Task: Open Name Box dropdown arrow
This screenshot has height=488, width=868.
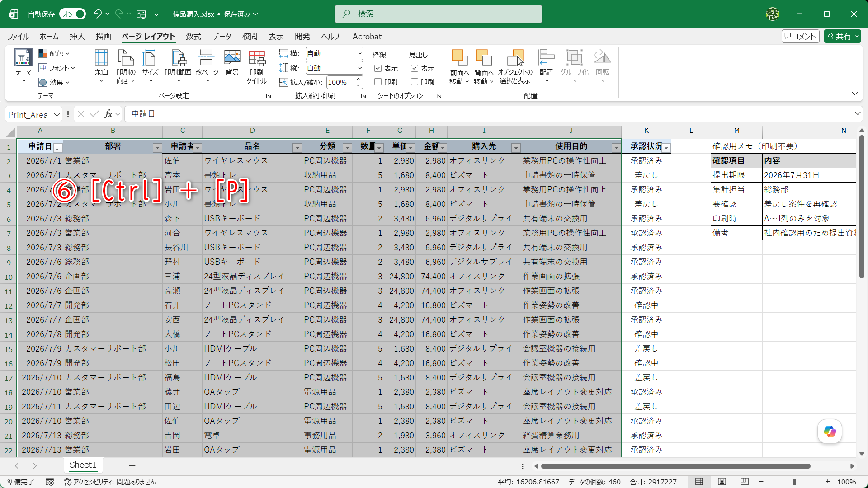Action: pos(57,115)
